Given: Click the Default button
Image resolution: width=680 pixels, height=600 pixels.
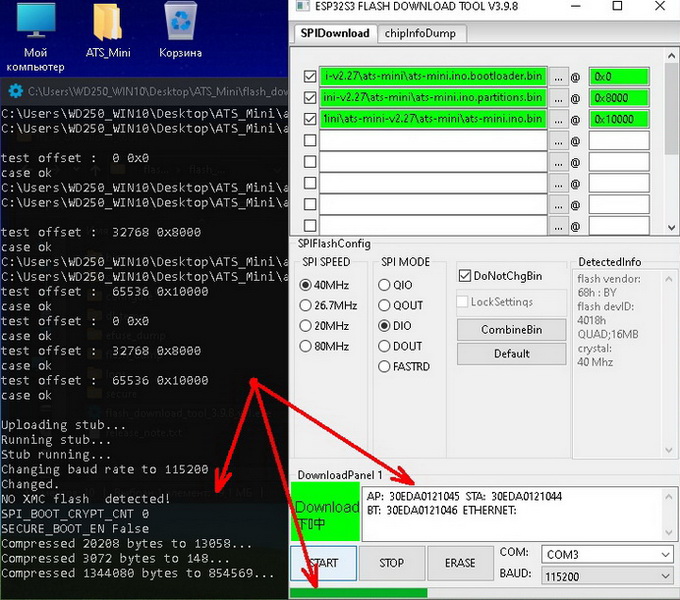Looking at the screenshot, I should click(511, 354).
